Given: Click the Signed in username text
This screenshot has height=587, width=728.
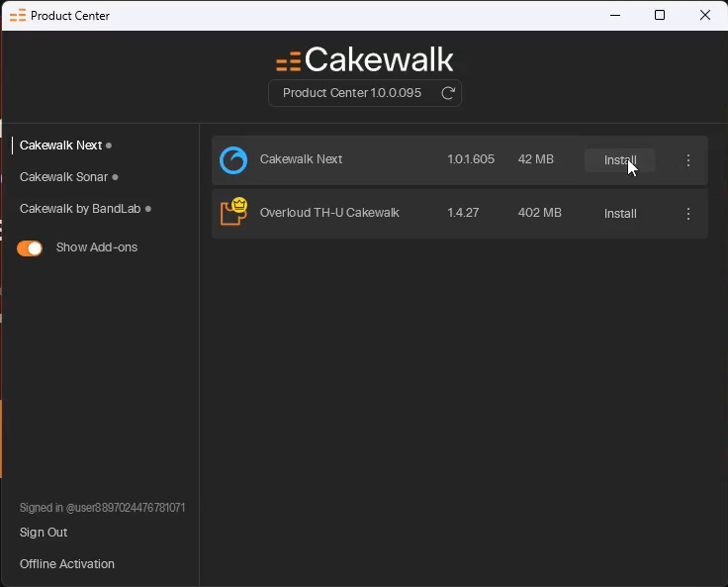Looking at the screenshot, I should pos(102,508).
